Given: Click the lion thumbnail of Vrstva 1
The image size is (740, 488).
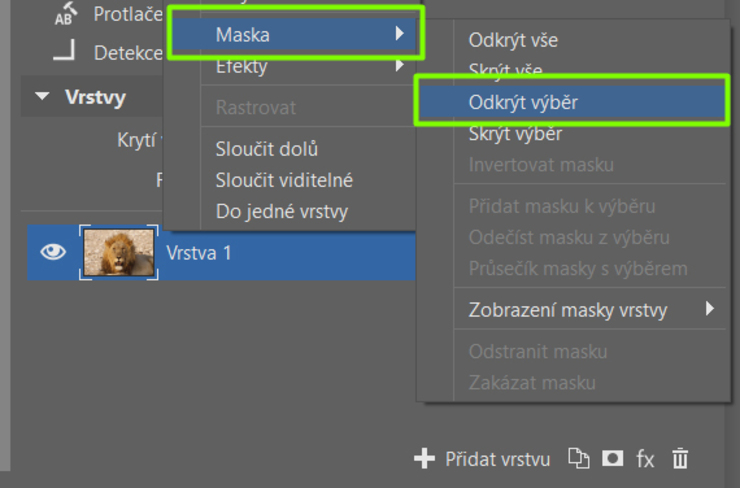Looking at the screenshot, I should pyautogui.click(x=118, y=253).
